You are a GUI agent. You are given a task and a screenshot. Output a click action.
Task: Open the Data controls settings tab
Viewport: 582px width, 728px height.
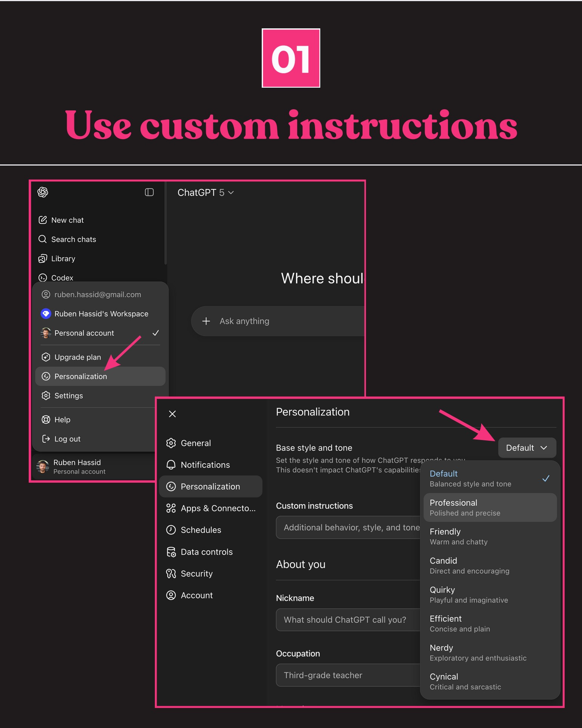pyautogui.click(x=211, y=552)
